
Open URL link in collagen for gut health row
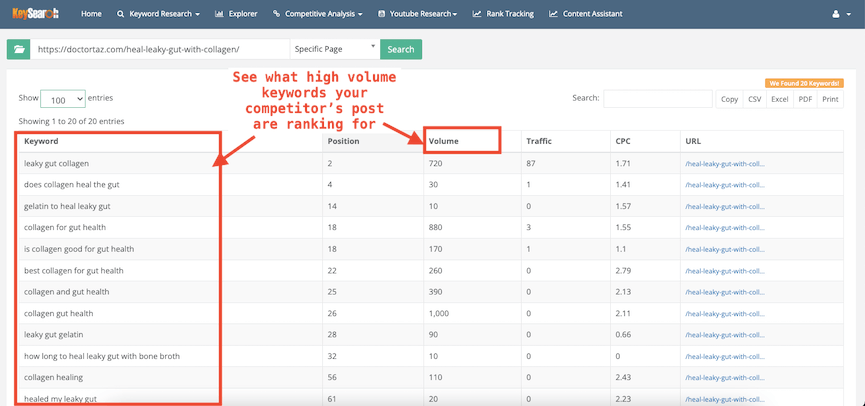pos(725,228)
